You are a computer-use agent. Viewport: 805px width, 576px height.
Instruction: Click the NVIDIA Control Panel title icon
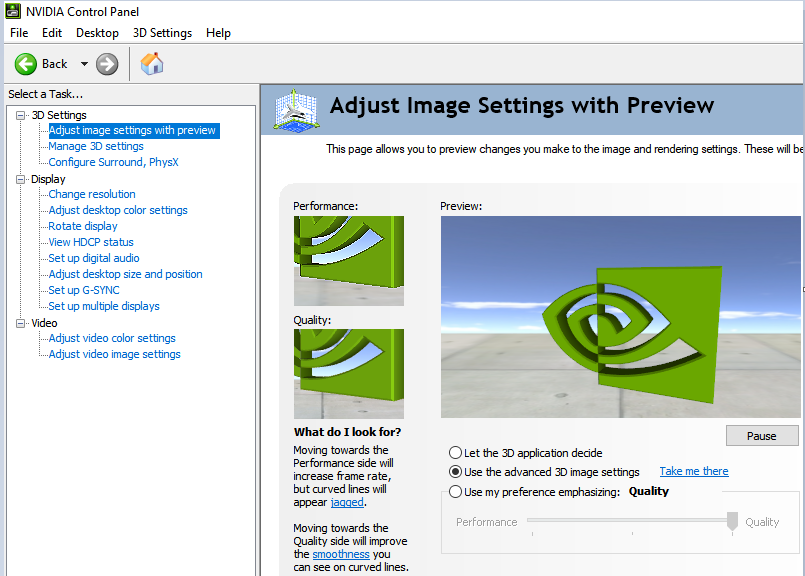point(13,11)
